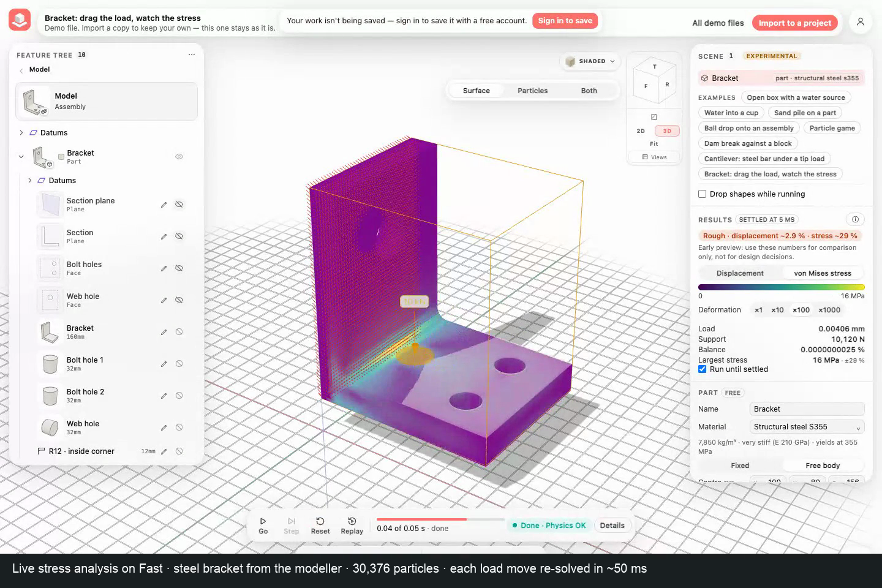Suppress the R12 inside corner fillet
This screenshot has width=882, height=588.
click(x=179, y=451)
